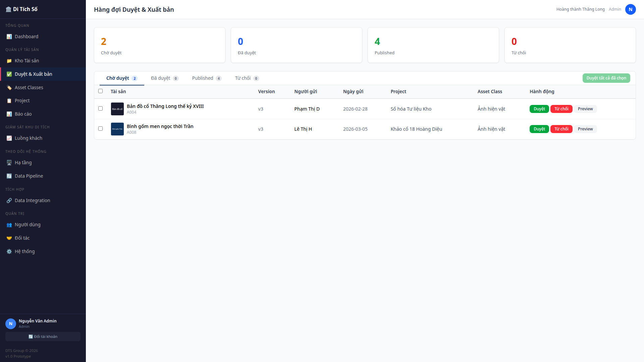Preview the Bản đồ cổ Thăng Long asset

[x=585, y=109]
